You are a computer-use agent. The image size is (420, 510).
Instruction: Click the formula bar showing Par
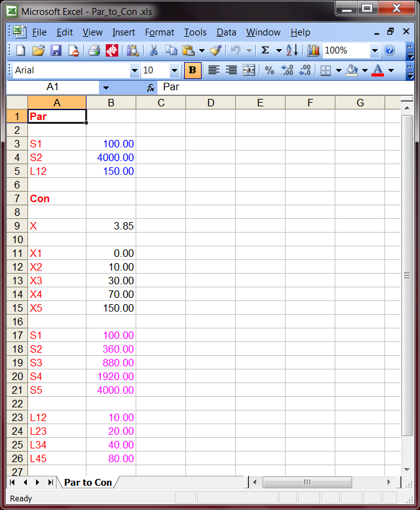pos(285,87)
